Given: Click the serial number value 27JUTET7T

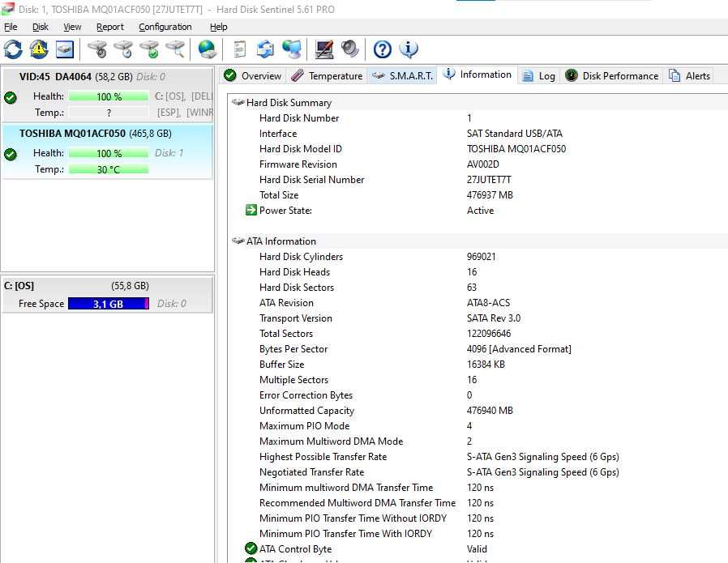Looking at the screenshot, I should [x=489, y=180].
